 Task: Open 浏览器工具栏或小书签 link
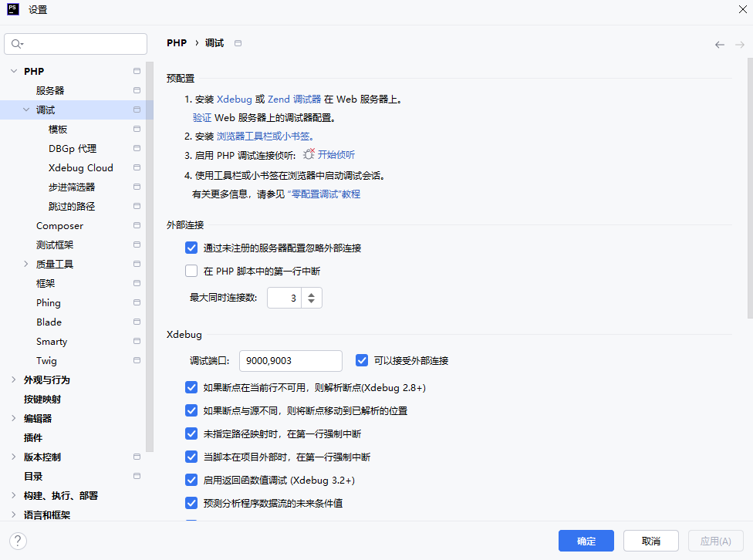tap(265, 137)
